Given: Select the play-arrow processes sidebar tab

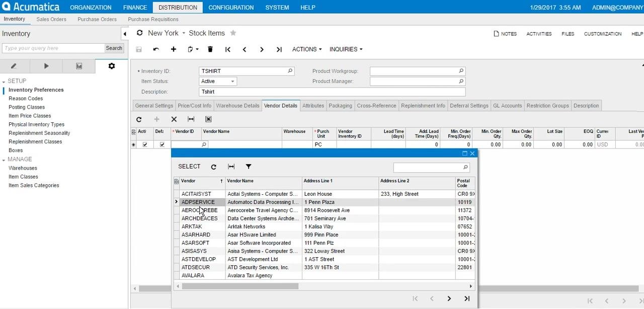Looking at the screenshot, I should point(46,66).
